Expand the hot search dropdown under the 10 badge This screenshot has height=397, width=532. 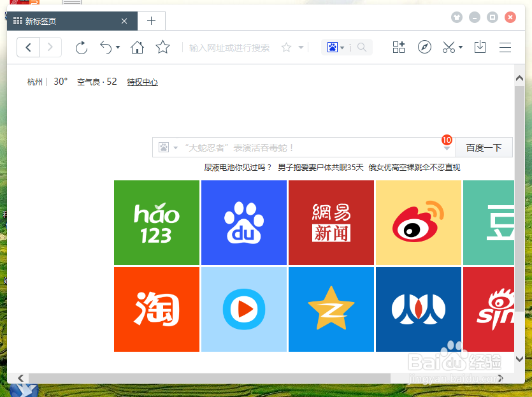tap(447, 148)
